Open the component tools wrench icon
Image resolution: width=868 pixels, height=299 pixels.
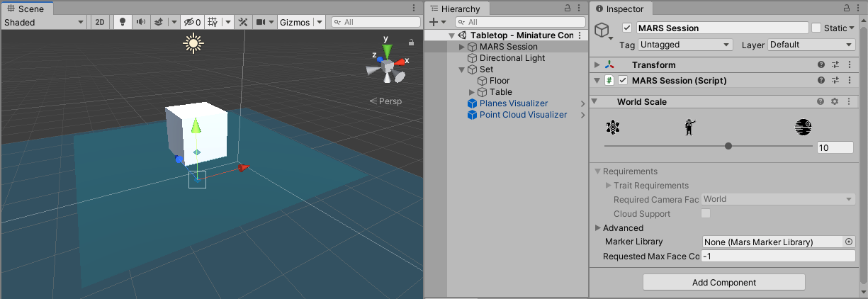243,22
